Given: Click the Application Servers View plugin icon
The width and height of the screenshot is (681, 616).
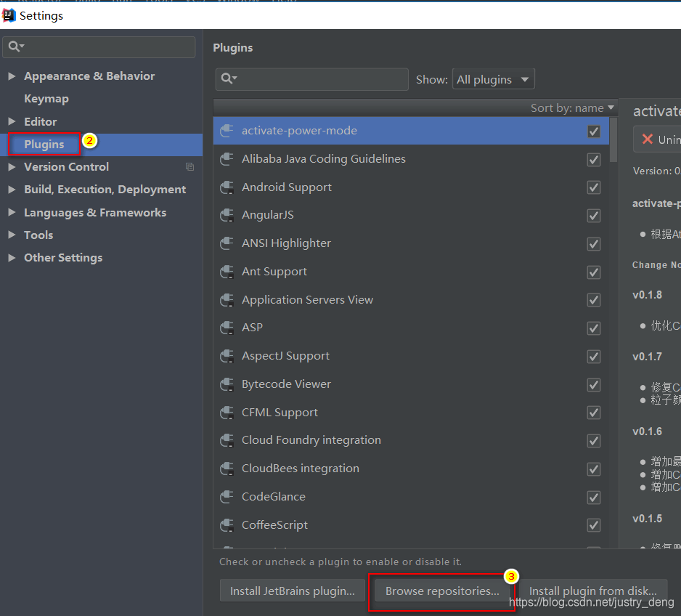Looking at the screenshot, I should 227,300.
